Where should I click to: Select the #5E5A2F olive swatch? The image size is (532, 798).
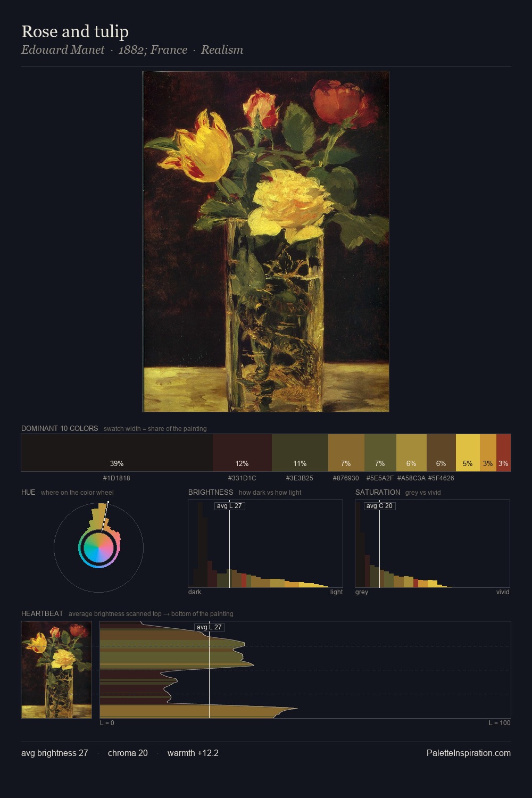coord(380,453)
